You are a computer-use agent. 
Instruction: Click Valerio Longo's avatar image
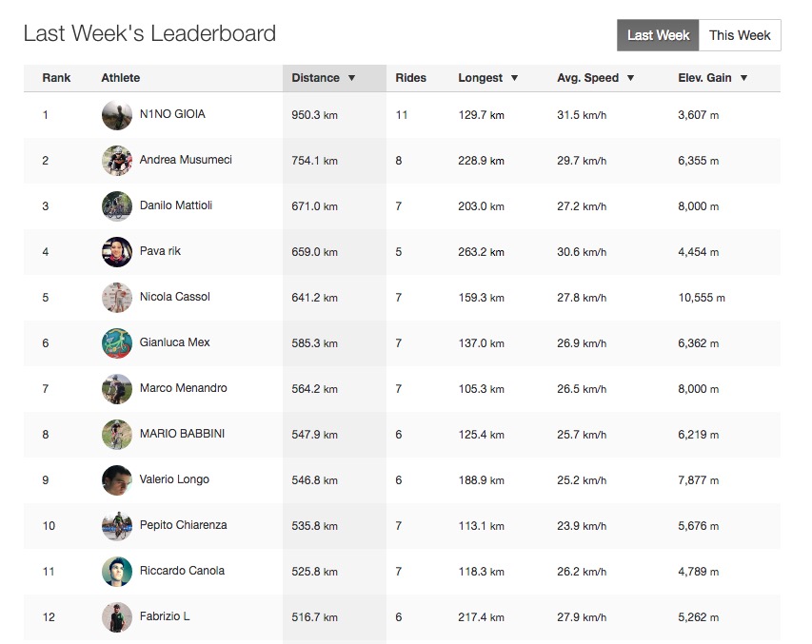coord(117,480)
